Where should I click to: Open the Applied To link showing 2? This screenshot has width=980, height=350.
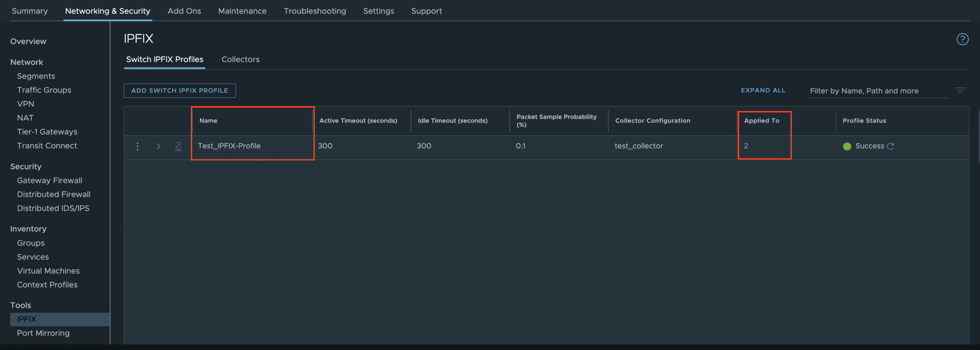pyautogui.click(x=746, y=146)
